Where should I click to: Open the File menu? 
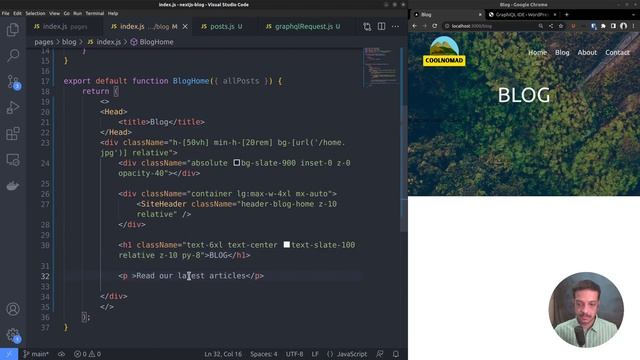pyautogui.click(x=5, y=13)
